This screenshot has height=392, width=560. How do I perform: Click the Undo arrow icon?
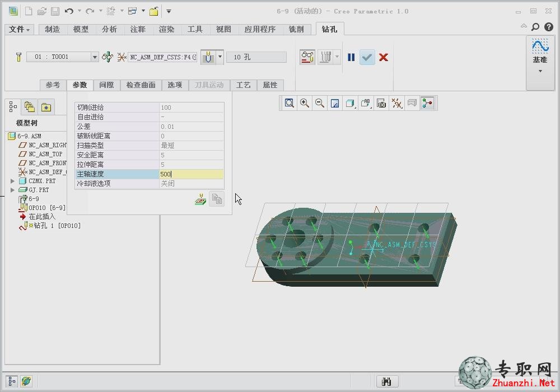[69, 11]
